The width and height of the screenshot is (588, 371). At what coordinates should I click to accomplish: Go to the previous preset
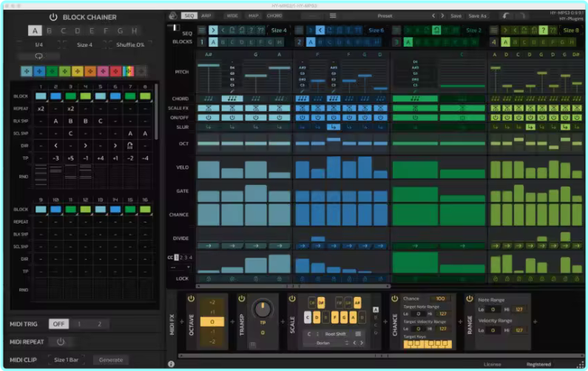tap(433, 16)
